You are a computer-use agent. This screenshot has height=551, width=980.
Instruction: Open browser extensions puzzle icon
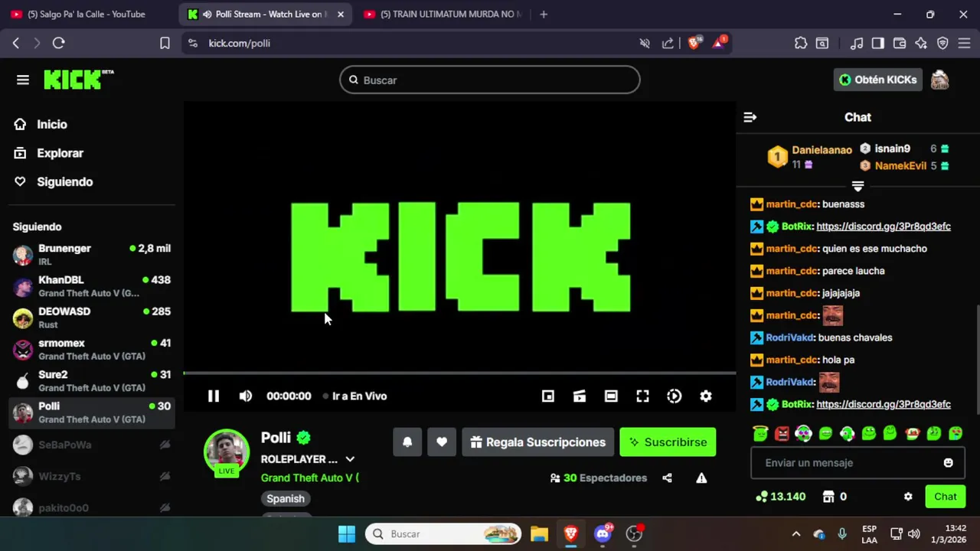point(801,43)
